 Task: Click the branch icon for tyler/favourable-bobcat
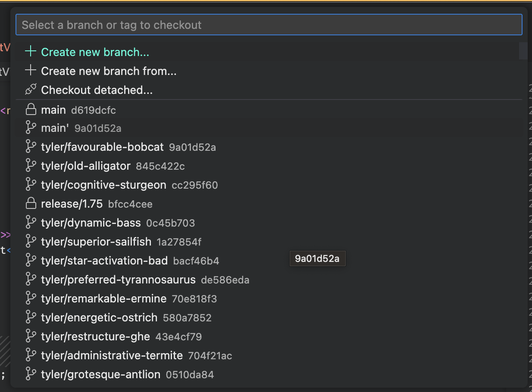(x=31, y=146)
